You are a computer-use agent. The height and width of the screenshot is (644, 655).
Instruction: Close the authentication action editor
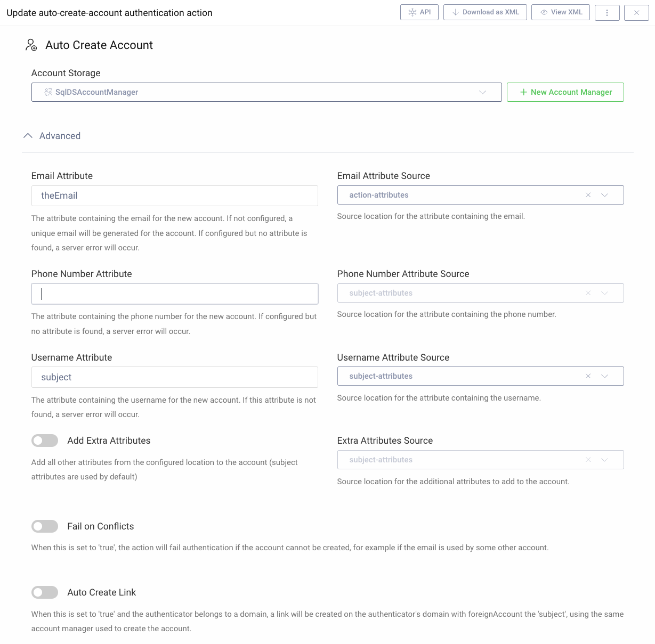tap(636, 12)
